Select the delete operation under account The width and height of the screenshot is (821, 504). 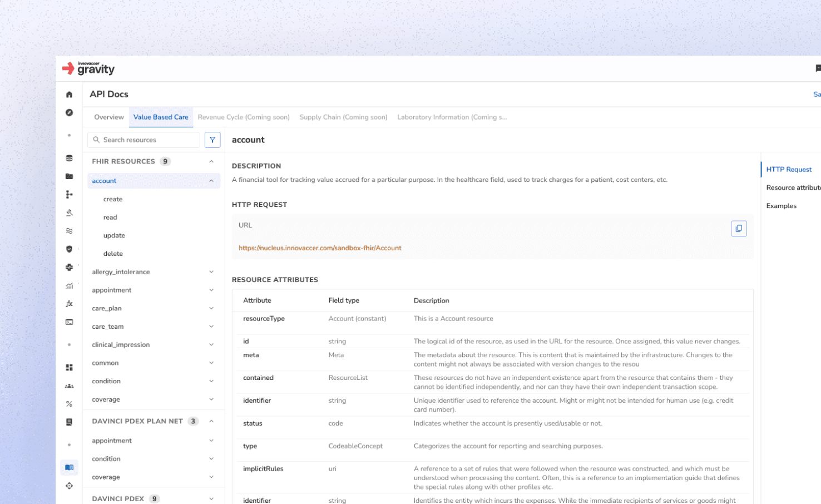113,254
